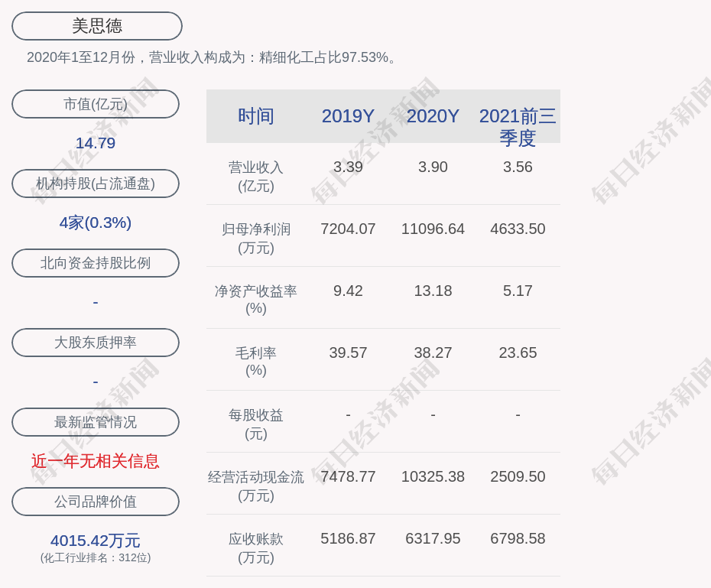Screen dimensions: 711x588
Task: Click the 经营活动现金流(万元) row label
Action: (x=256, y=486)
